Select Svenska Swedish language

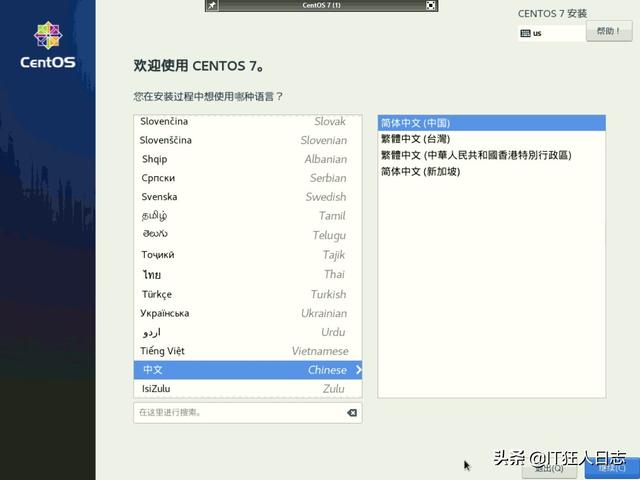click(247, 197)
